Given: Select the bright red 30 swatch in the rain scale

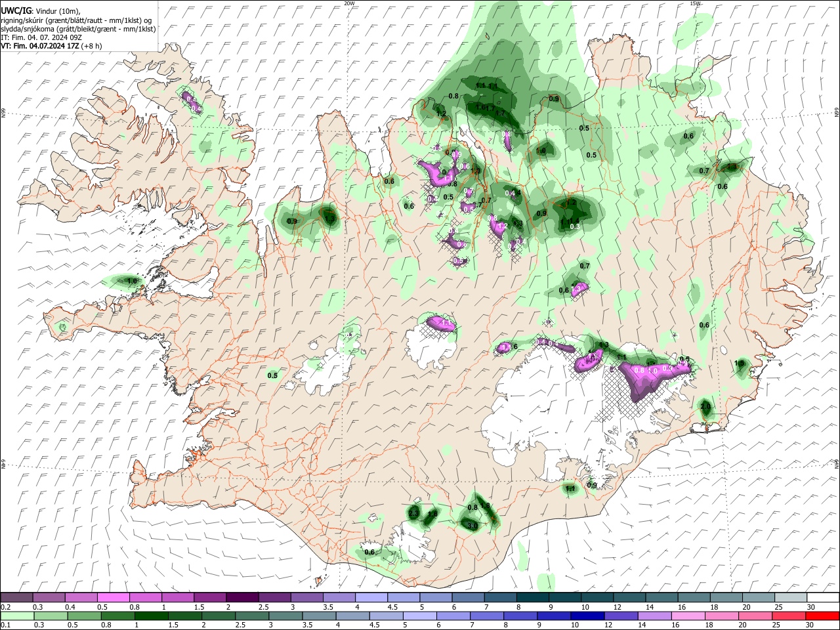Looking at the screenshot, I should click(822, 616).
